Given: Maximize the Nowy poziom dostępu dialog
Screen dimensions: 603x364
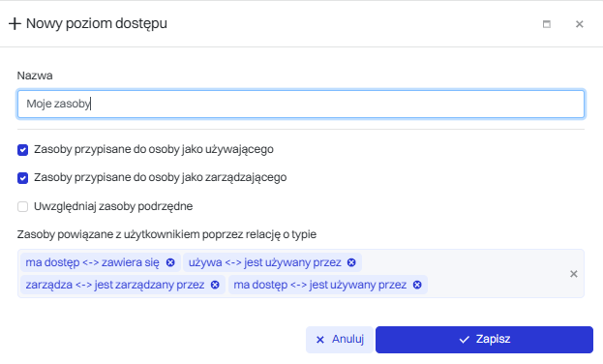Looking at the screenshot, I should (x=547, y=24).
